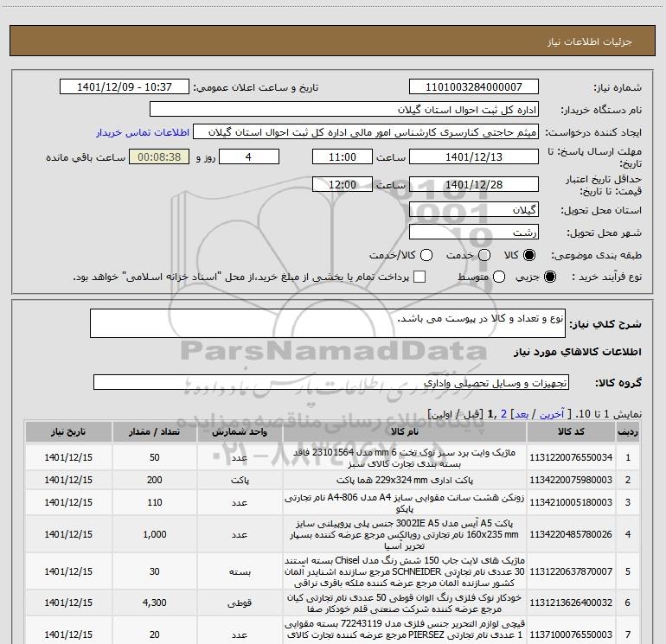The height and width of the screenshot is (644, 666).
Task: Click the item name ماژیک وایت برد سبز
Action: pyautogui.click(x=405, y=458)
